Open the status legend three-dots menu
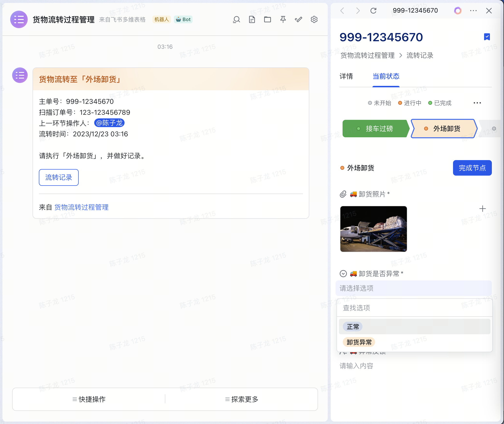Viewport: 504px width, 424px height. click(x=477, y=103)
